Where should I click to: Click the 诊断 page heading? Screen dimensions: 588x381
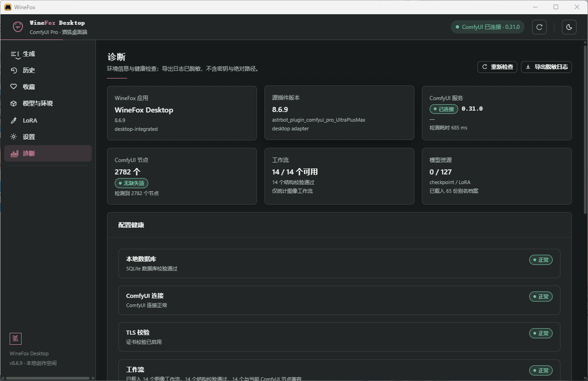pyautogui.click(x=117, y=57)
